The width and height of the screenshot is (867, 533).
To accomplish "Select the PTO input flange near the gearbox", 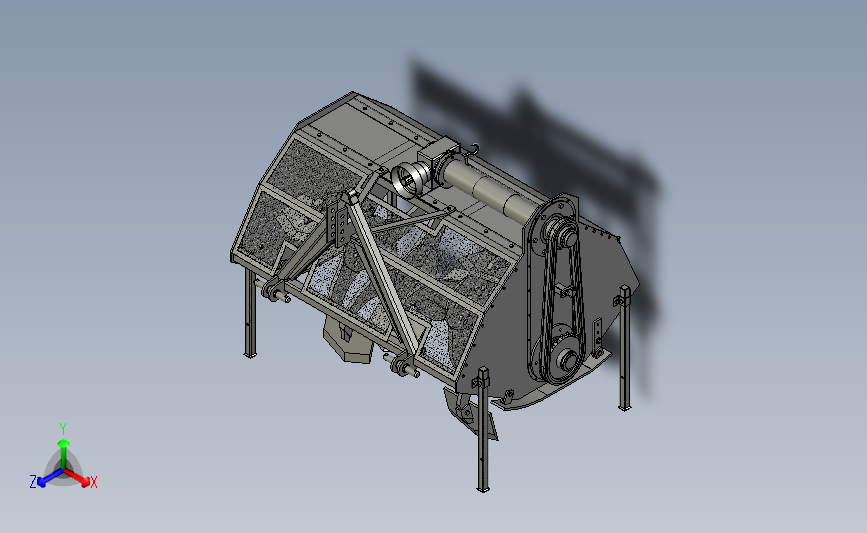I will click(409, 179).
